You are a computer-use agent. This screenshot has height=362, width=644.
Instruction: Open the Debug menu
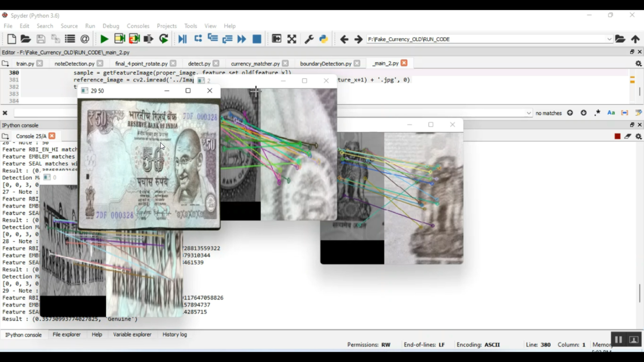click(111, 26)
